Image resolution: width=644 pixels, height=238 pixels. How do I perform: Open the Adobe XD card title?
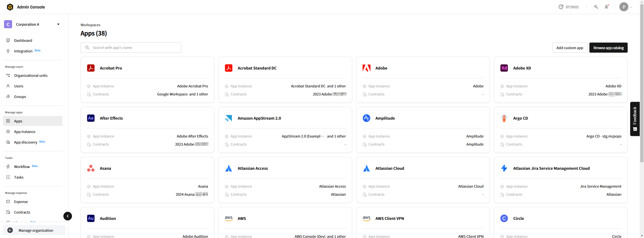[522, 68]
